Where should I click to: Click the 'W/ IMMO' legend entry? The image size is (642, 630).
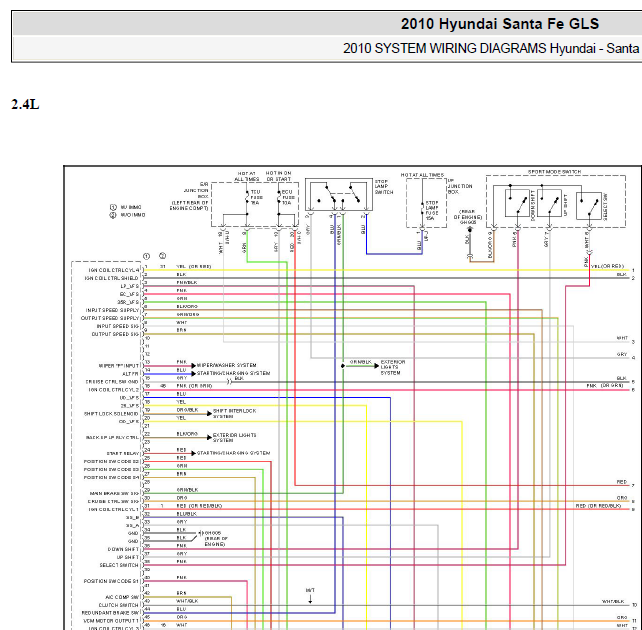pyautogui.click(x=127, y=207)
